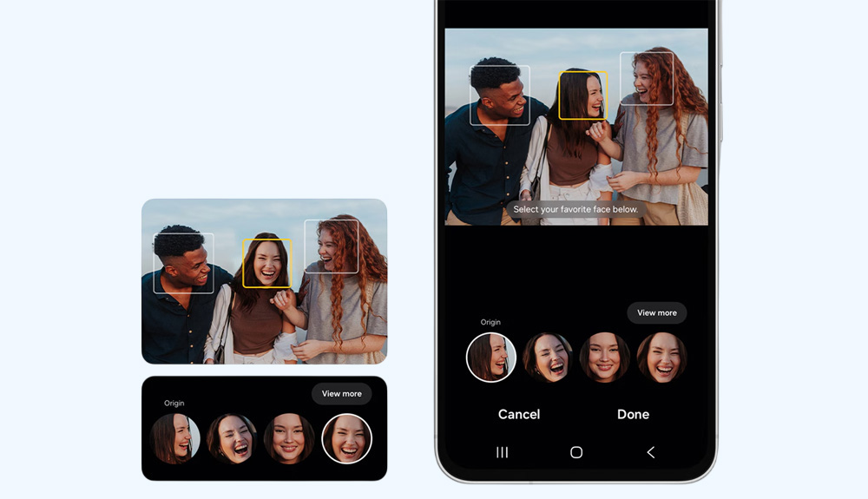
Task: Tap the back arrow navigation icon
Action: [x=651, y=452]
